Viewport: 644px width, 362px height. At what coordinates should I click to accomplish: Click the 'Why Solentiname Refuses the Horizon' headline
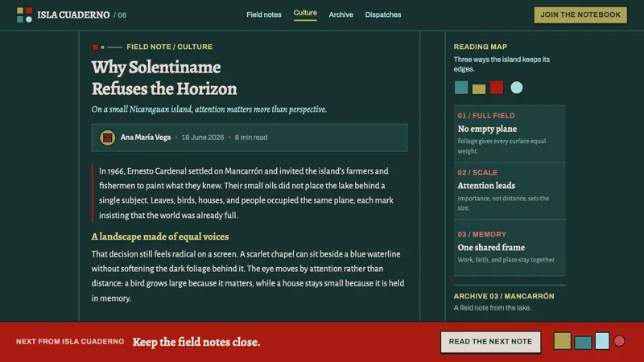[164, 78]
